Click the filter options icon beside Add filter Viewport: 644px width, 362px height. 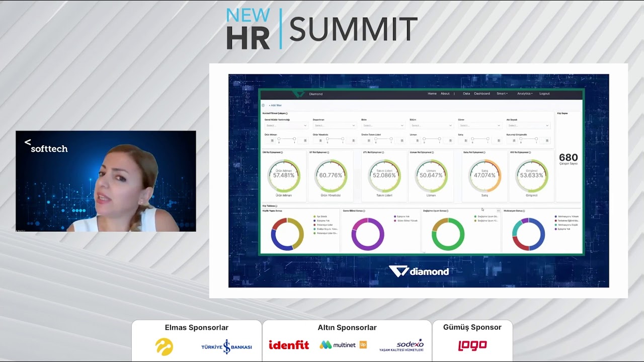tap(263, 106)
